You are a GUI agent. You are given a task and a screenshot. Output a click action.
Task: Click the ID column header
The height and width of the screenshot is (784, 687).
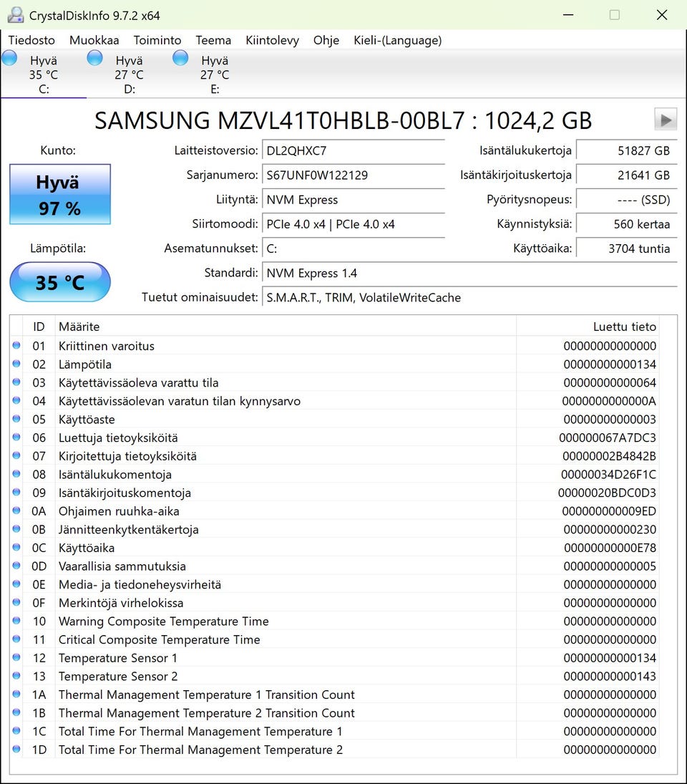pos(39,326)
